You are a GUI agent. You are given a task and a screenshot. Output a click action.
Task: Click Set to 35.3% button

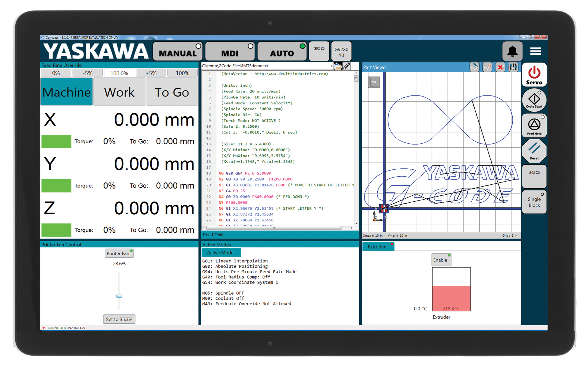[x=119, y=319]
